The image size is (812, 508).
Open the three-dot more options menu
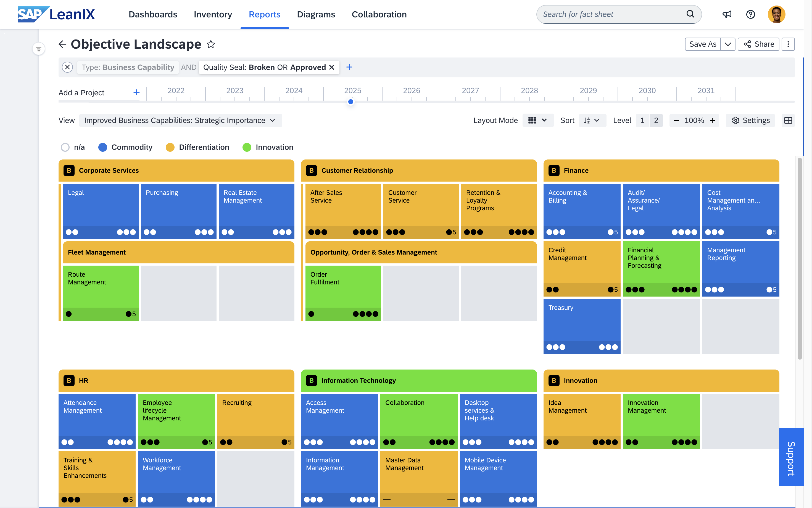[788, 44]
